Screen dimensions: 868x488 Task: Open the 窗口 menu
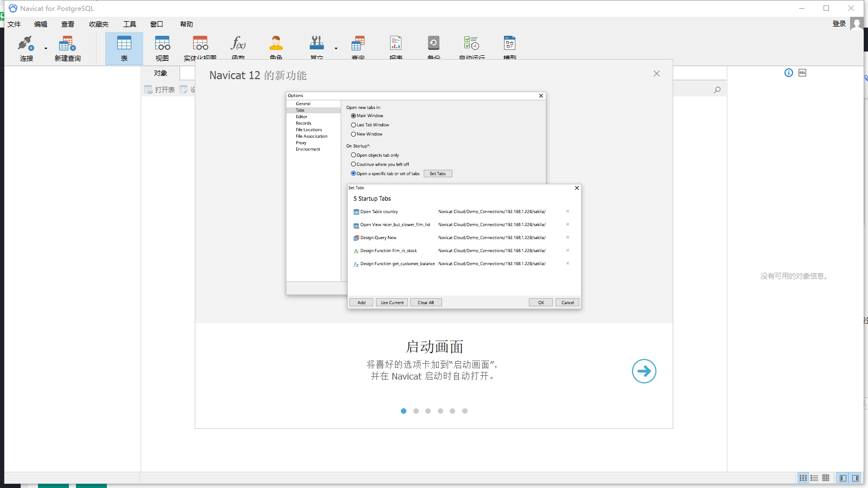coord(157,24)
